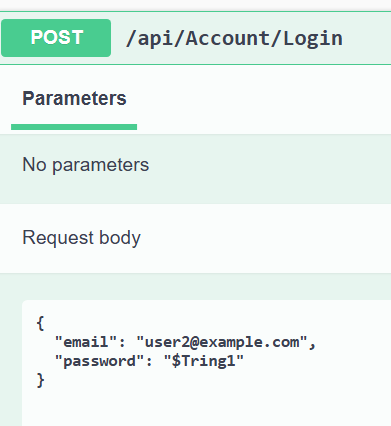The width and height of the screenshot is (391, 426).
Task: Click the opening curly brace in JSON
Action: [x=40, y=323]
